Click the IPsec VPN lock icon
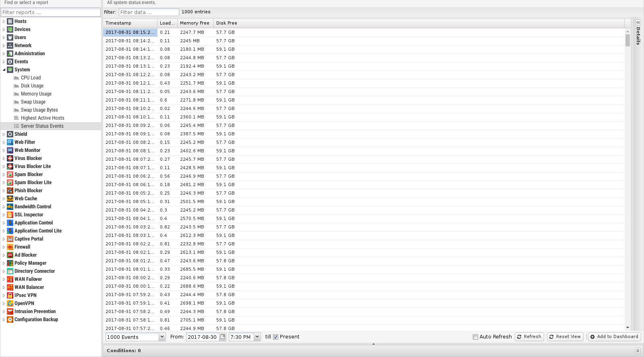 10,295
